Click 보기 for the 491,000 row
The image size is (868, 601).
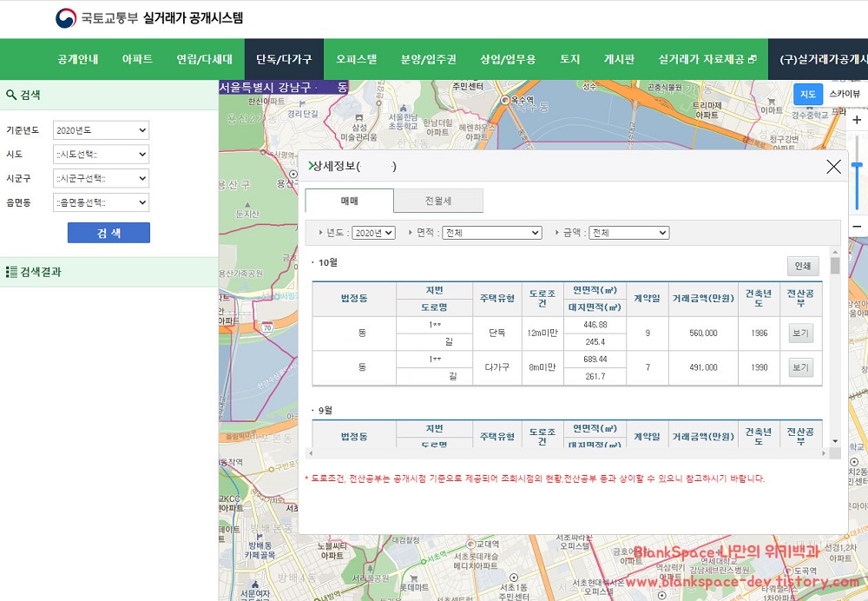click(800, 367)
